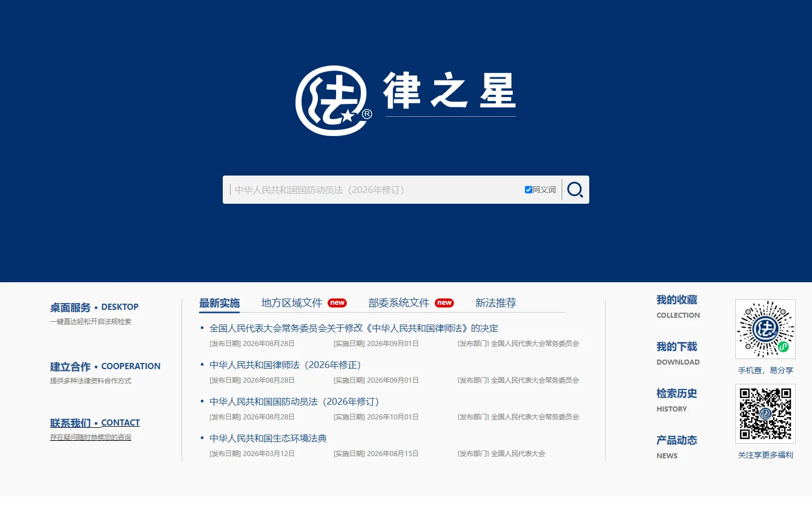Click the 律之星 title text
The width and height of the screenshot is (812, 508).
tap(450, 90)
